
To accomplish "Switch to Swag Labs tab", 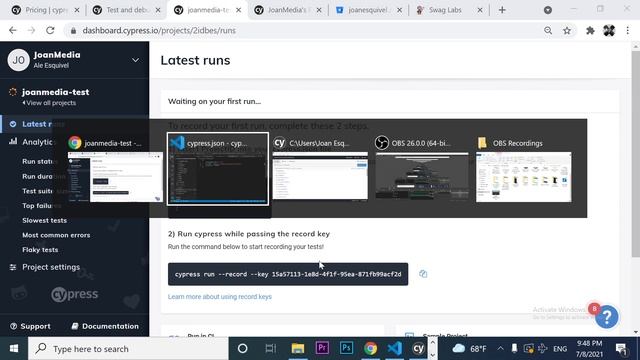I will pos(449,10).
